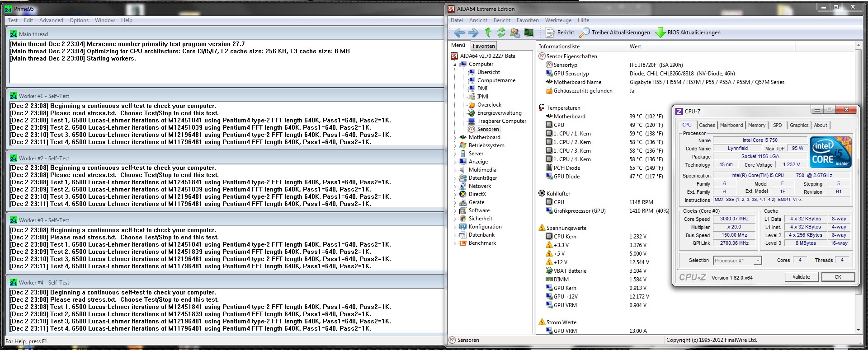Image resolution: width=868 pixels, height=350 pixels.
Task: Open the Advanced menu in Prime95
Action: coord(51,20)
